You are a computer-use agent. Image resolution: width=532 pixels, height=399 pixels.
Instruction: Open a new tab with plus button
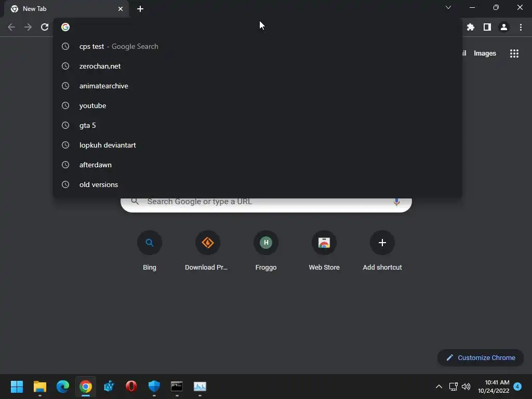(x=140, y=9)
